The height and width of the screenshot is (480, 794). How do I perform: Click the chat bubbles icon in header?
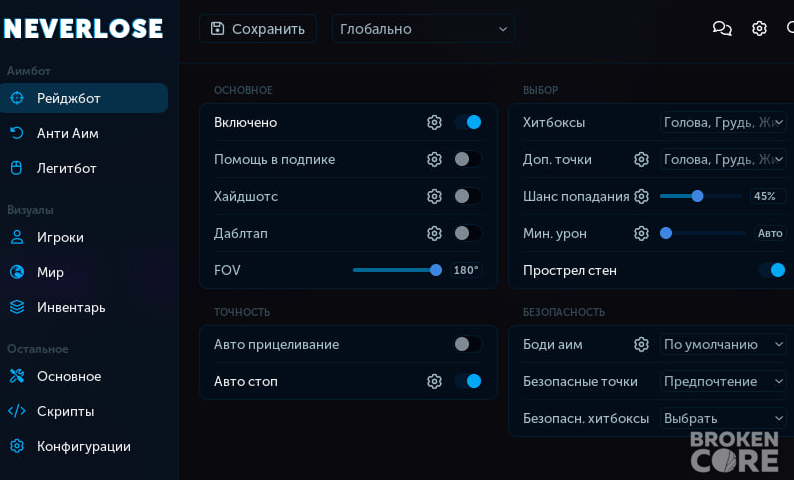click(x=722, y=28)
